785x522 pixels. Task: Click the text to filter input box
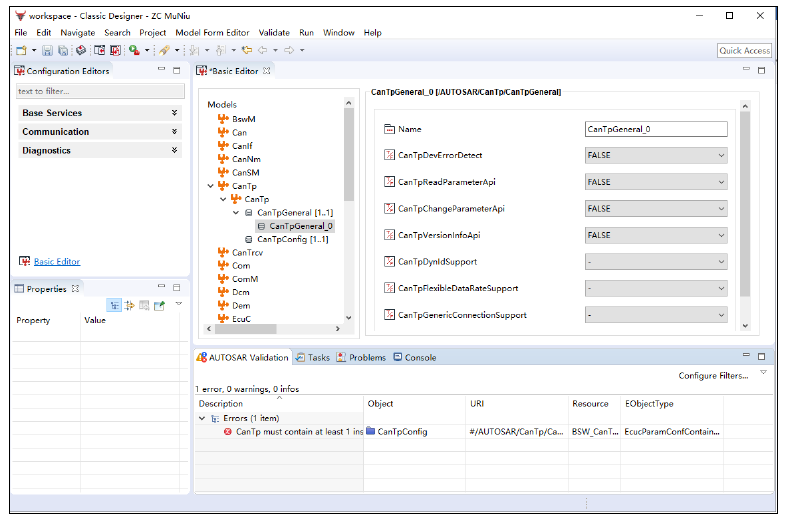pyautogui.click(x=100, y=91)
